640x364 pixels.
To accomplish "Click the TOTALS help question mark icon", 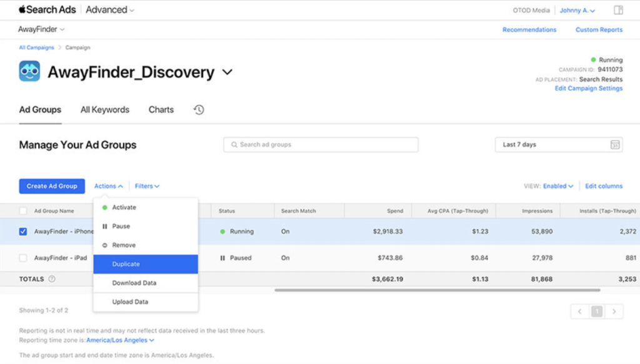I will (52, 279).
